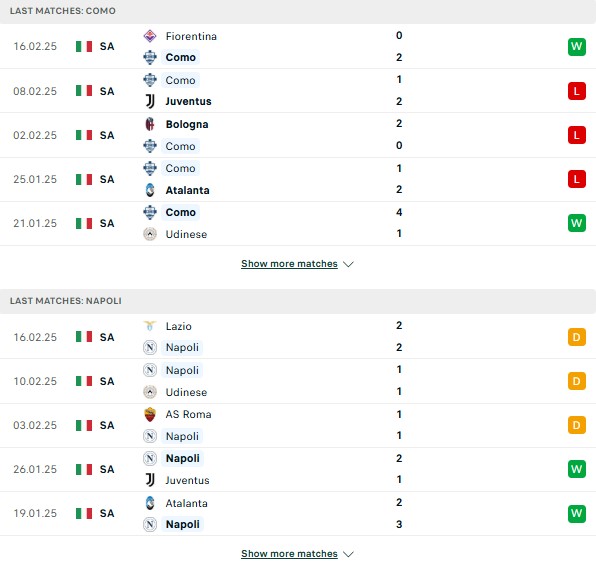The image size is (596, 568).
Task: Click the Atalanta crest in the 25.01.25 match
Action: pos(150,190)
